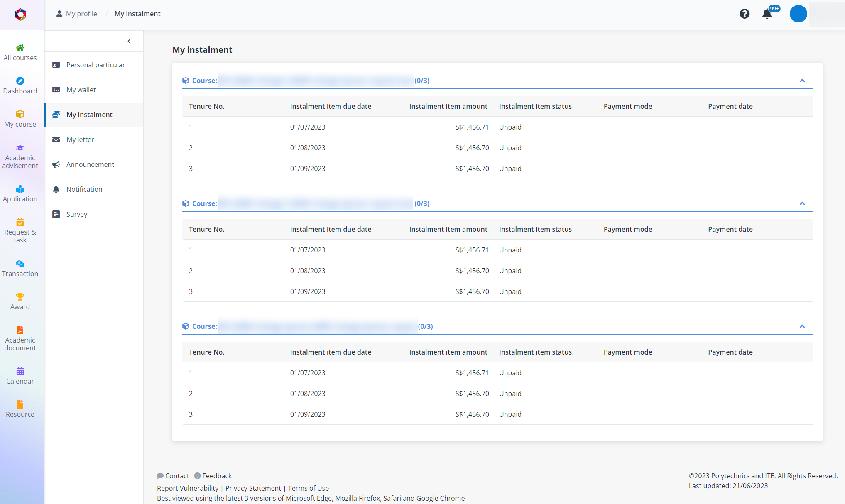Select My letter menu item
This screenshot has width=845, height=504.
94,139
